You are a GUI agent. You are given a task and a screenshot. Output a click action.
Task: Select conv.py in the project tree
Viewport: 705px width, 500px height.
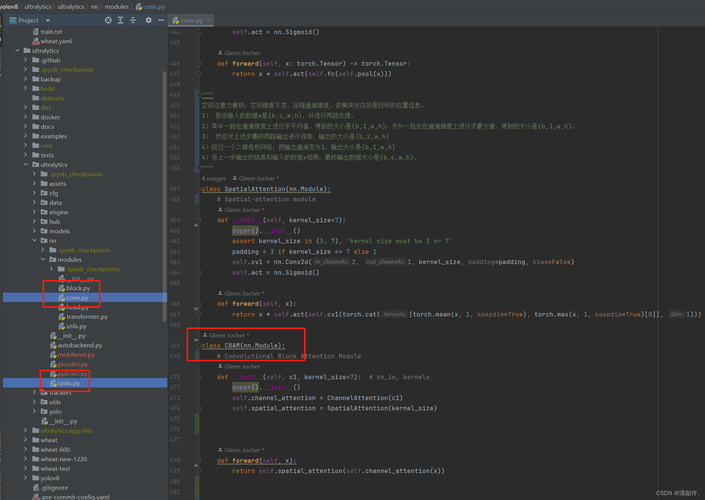coord(77,298)
